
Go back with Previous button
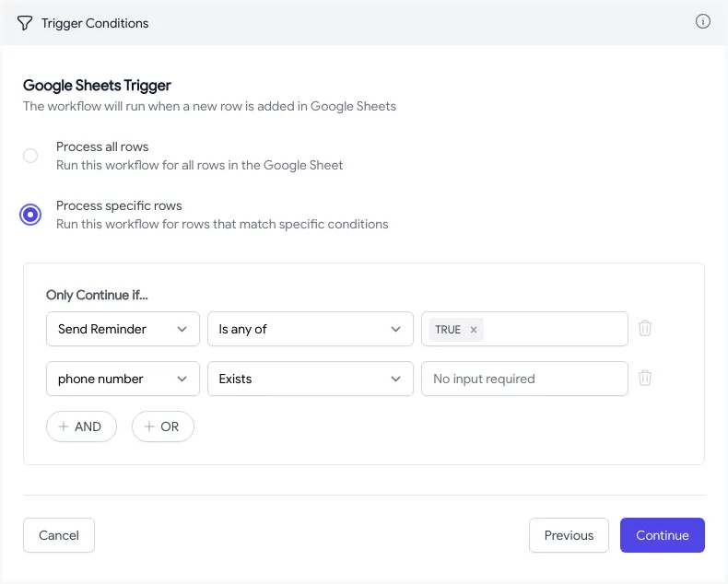point(569,535)
